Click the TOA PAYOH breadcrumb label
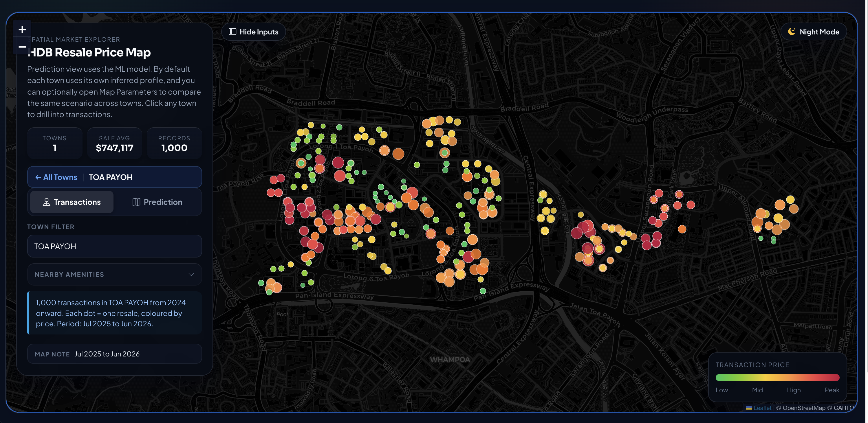The width and height of the screenshot is (868, 423). click(111, 177)
